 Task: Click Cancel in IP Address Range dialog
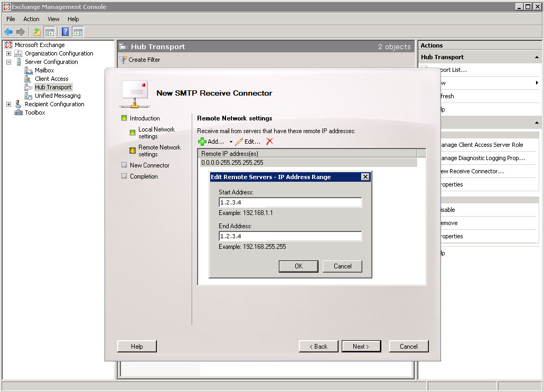pos(342,266)
